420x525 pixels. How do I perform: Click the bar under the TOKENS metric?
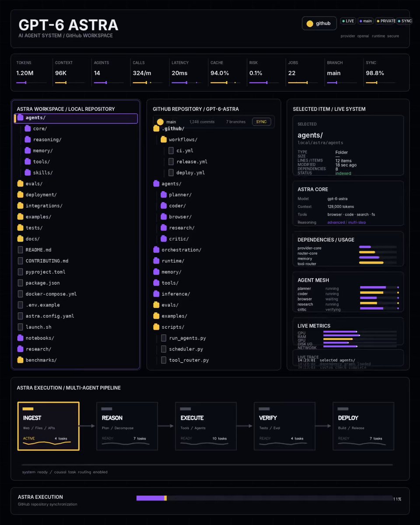[31, 82]
